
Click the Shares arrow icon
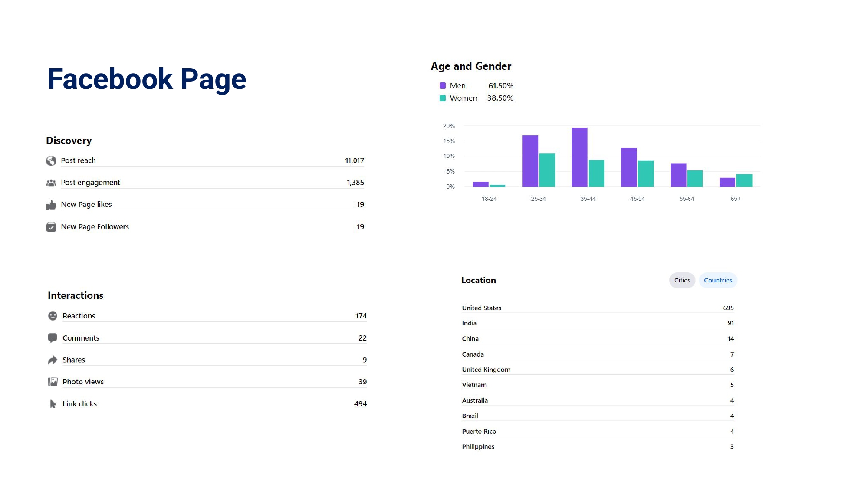click(x=53, y=360)
